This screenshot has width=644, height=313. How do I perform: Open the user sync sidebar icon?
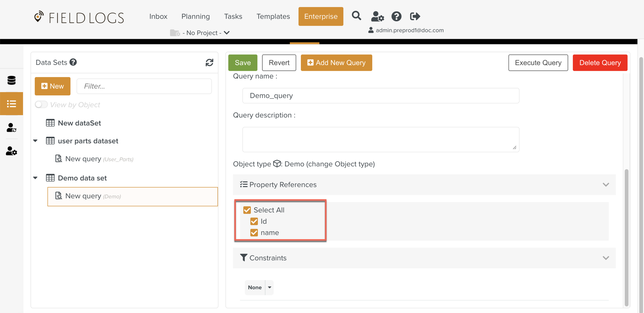pos(12,127)
